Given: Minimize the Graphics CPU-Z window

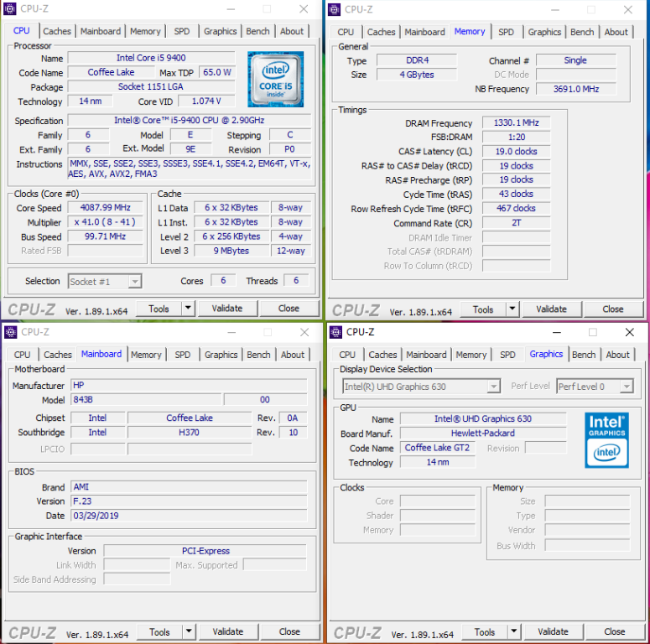Looking at the screenshot, I should point(557,332).
